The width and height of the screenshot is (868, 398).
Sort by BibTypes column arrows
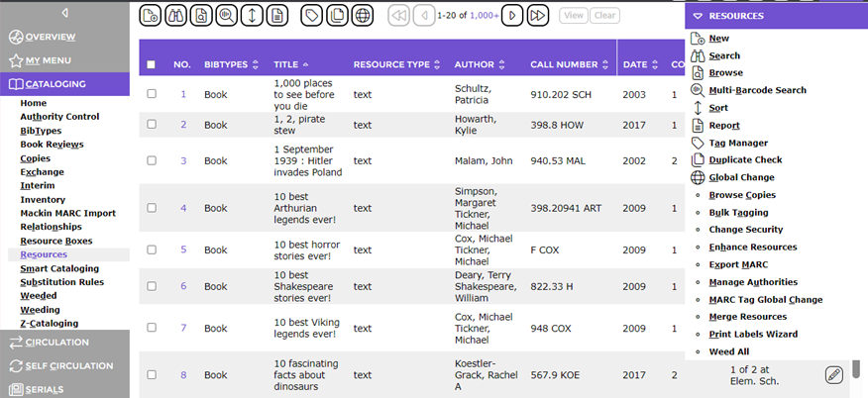click(x=256, y=64)
